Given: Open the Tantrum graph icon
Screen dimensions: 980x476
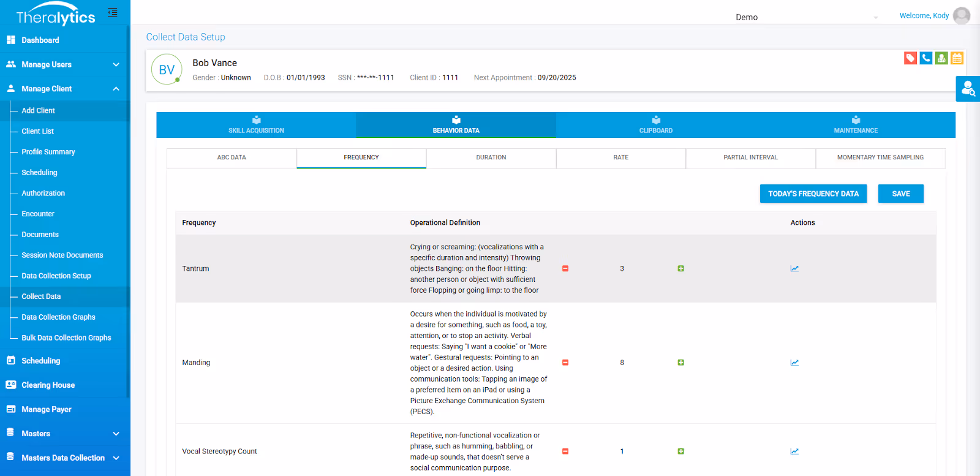Looking at the screenshot, I should [794, 268].
